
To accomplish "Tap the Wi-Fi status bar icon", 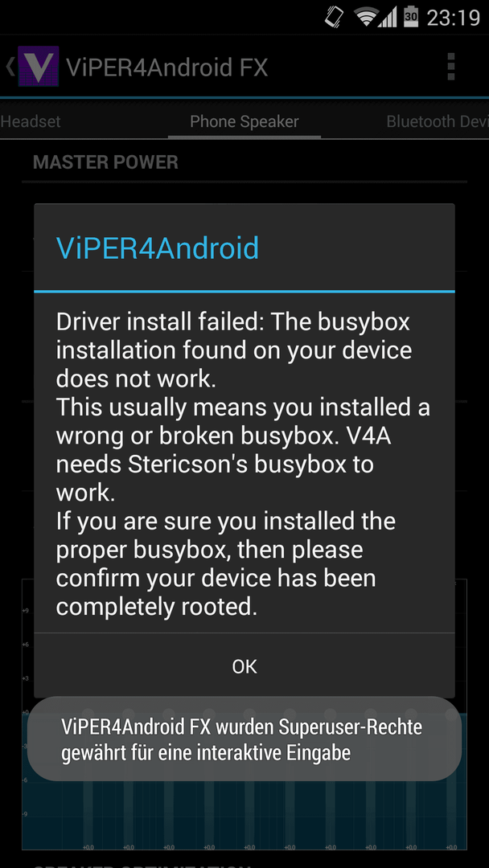I will pyautogui.click(x=367, y=17).
